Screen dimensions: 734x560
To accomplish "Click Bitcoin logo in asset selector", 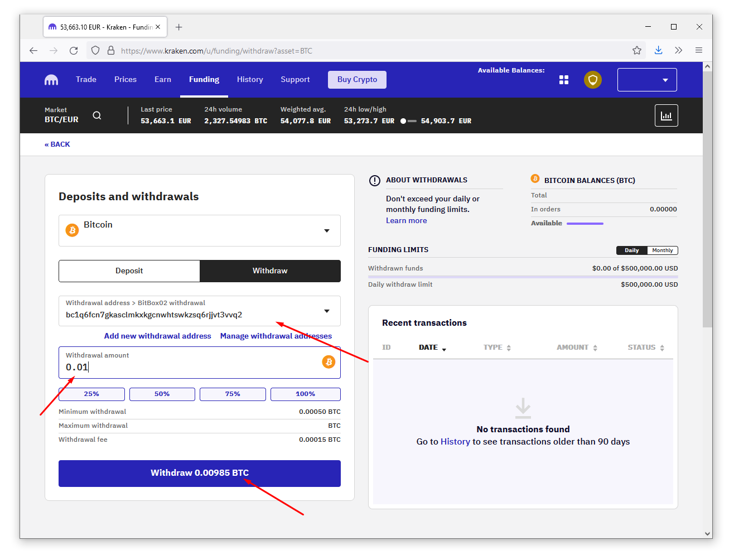I will click(73, 230).
